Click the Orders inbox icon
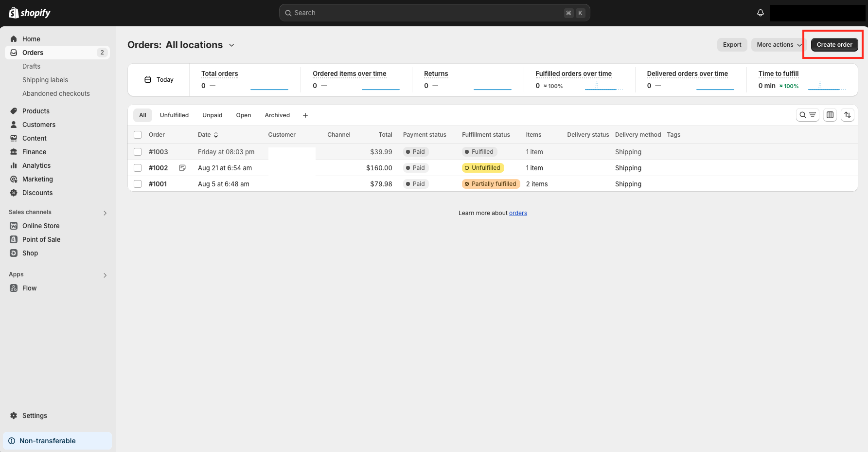This screenshot has width=868, height=452. click(x=14, y=53)
